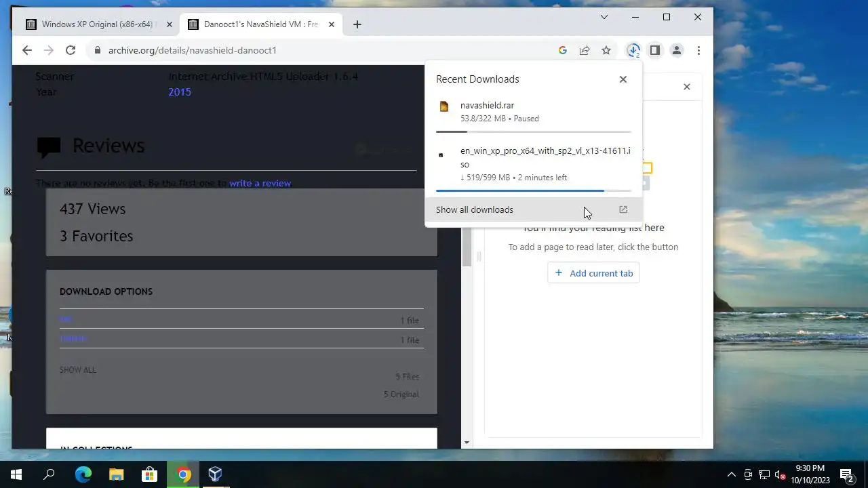Click the 5 Files text
Viewport: 868px width, 488px height.
click(408, 377)
